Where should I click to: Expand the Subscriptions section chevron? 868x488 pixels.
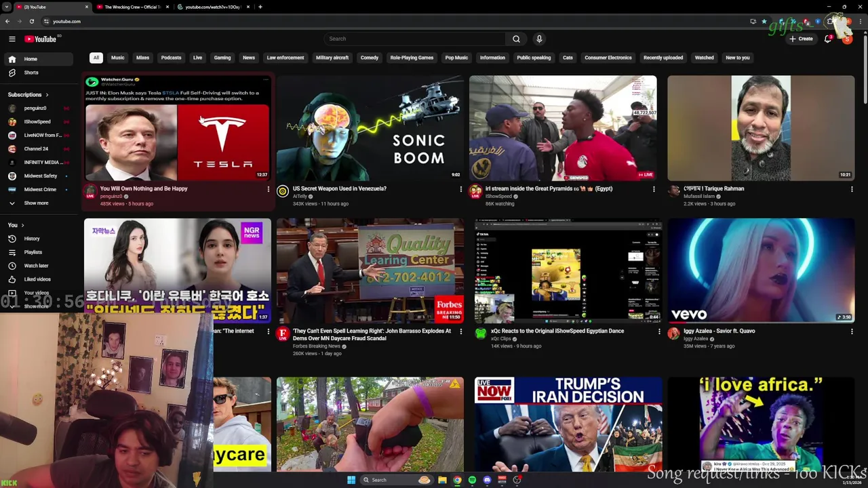tap(47, 95)
